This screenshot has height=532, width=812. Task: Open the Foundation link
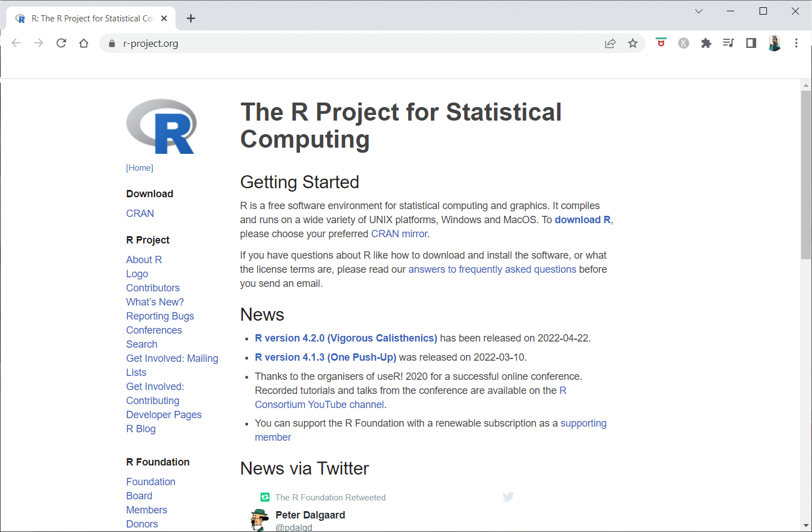[x=151, y=482]
